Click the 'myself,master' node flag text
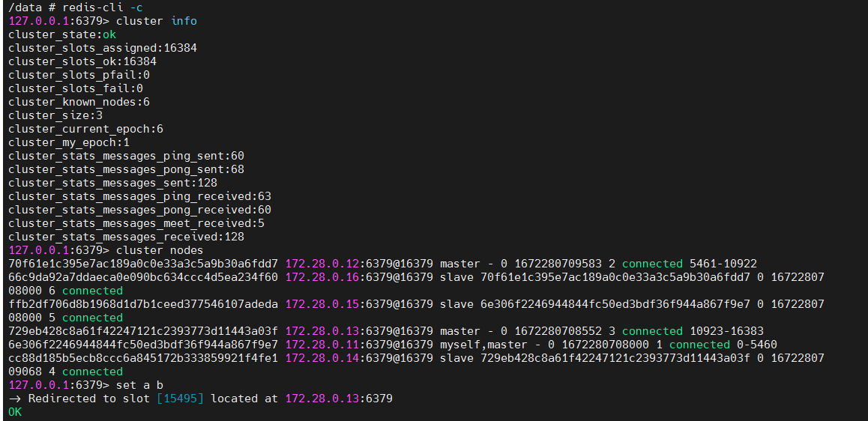This screenshot has width=868, height=421. point(481,345)
